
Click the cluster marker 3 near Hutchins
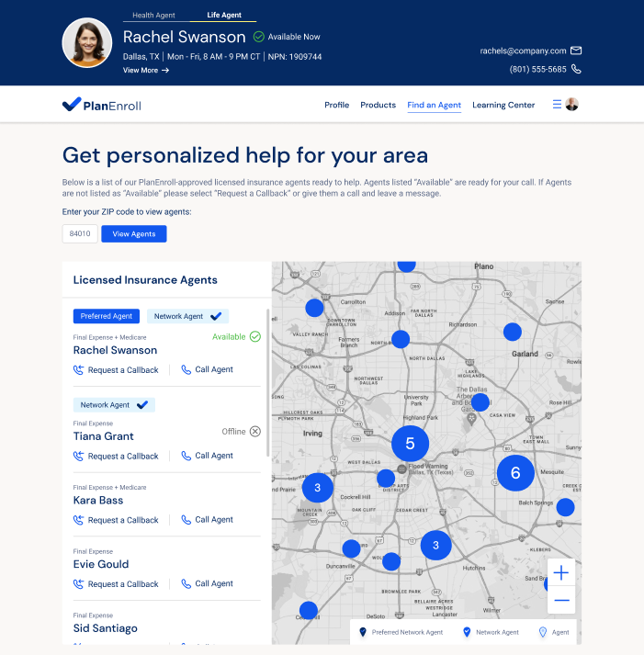coord(435,545)
